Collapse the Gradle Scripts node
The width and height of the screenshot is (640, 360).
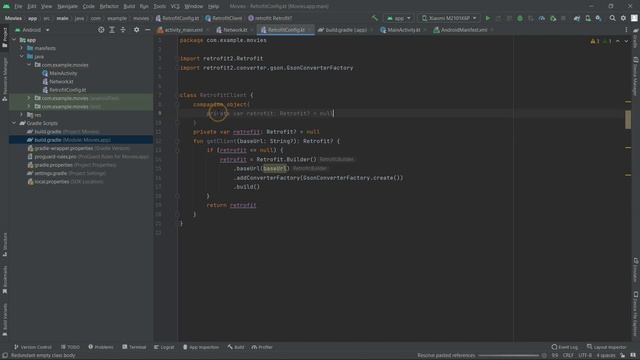[x=15, y=123]
